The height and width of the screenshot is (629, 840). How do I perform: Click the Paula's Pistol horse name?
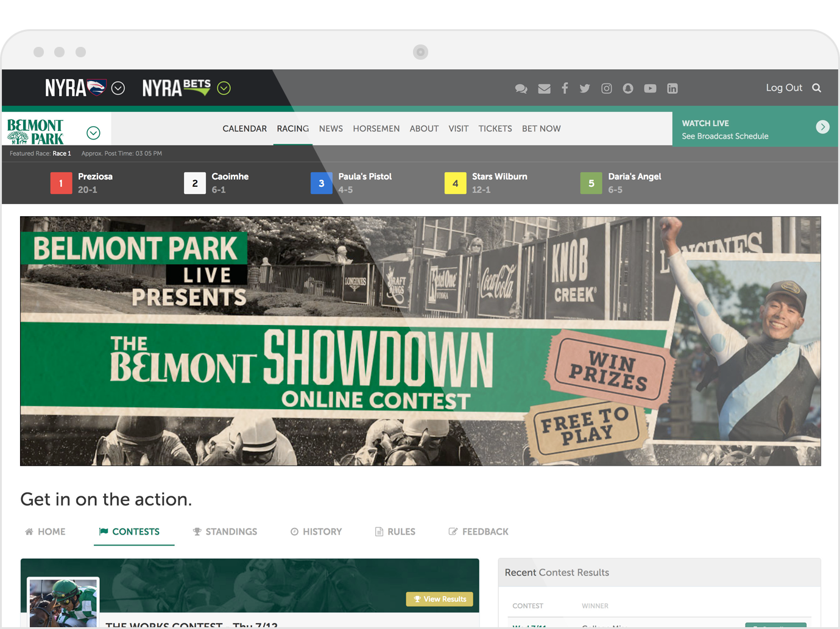(x=365, y=177)
